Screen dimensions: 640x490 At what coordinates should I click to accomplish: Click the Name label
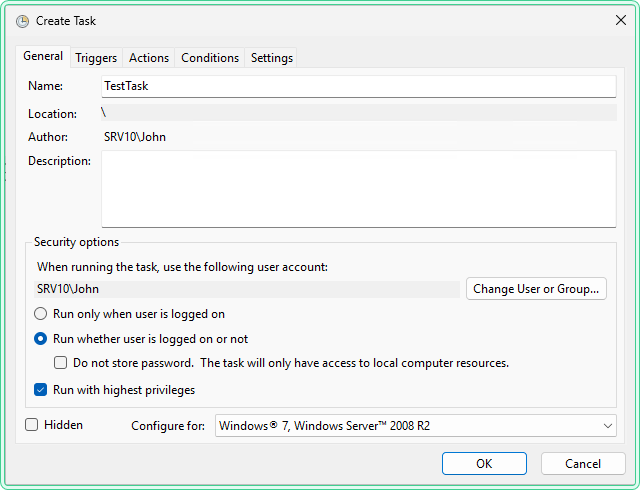click(x=45, y=86)
